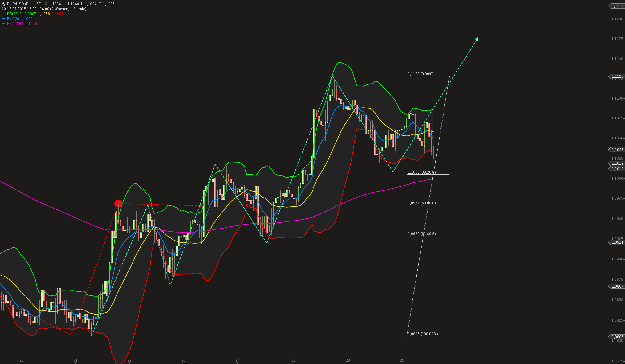Click the 1,1012 price tag
This screenshot has width=625, height=364.
(x=617, y=169)
